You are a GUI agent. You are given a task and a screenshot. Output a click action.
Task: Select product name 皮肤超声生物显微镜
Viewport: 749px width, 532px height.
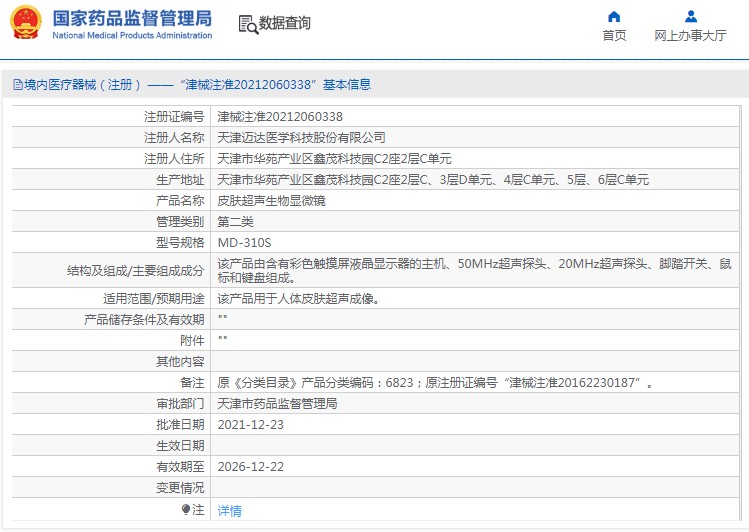tap(271, 201)
